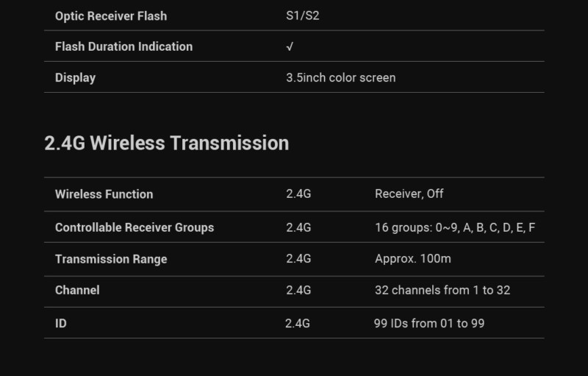Click the Channel row label
The height and width of the screenshot is (376, 588).
click(x=77, y=290)
